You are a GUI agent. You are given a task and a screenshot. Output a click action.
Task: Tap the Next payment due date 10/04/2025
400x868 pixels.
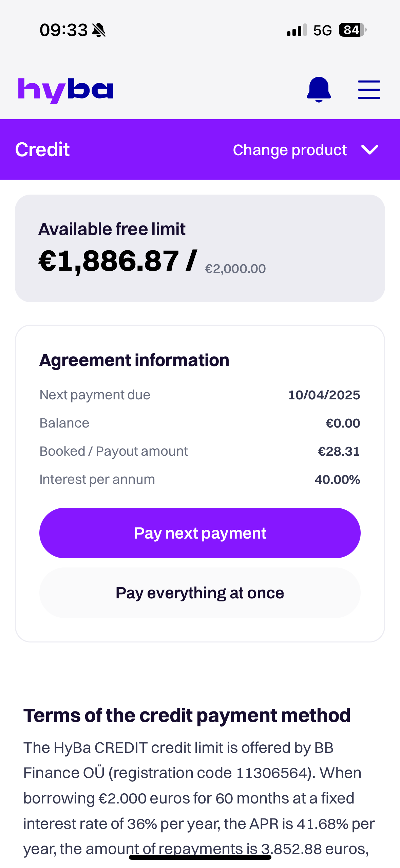(x=324, y=395)
